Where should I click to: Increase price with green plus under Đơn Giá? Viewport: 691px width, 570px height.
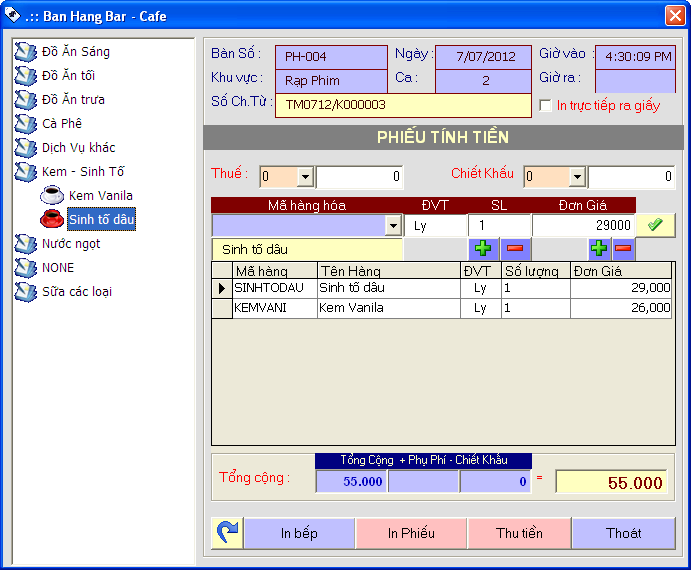tap(599, 249)
